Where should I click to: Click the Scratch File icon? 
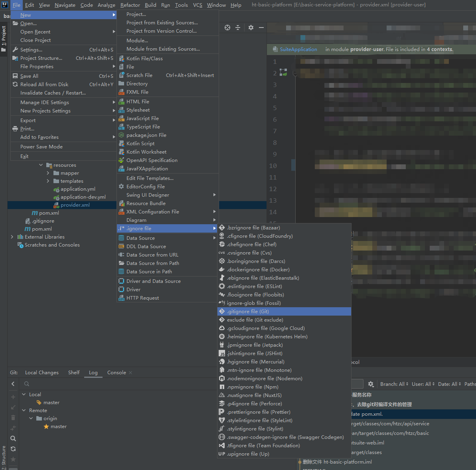[x=121, y=75]
